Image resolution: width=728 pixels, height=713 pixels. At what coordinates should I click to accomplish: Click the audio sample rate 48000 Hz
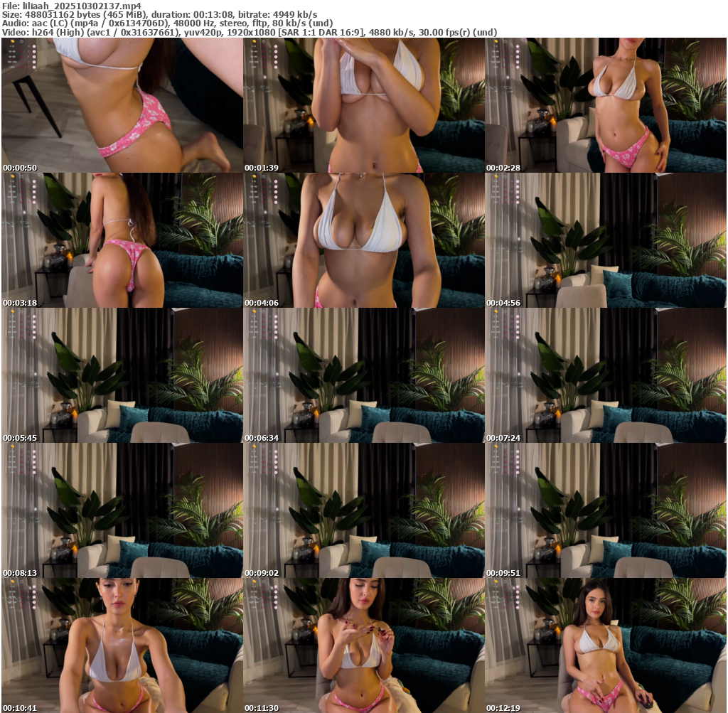point(194,23)
